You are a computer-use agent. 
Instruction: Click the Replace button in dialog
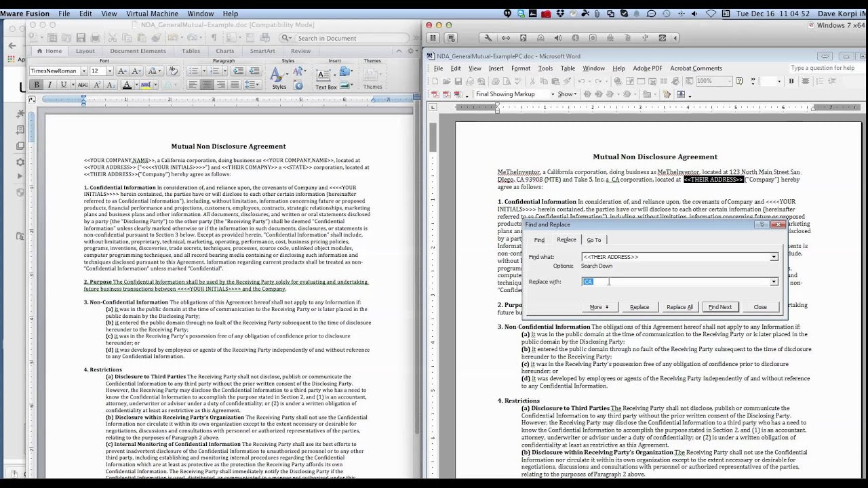click(639, 307)
